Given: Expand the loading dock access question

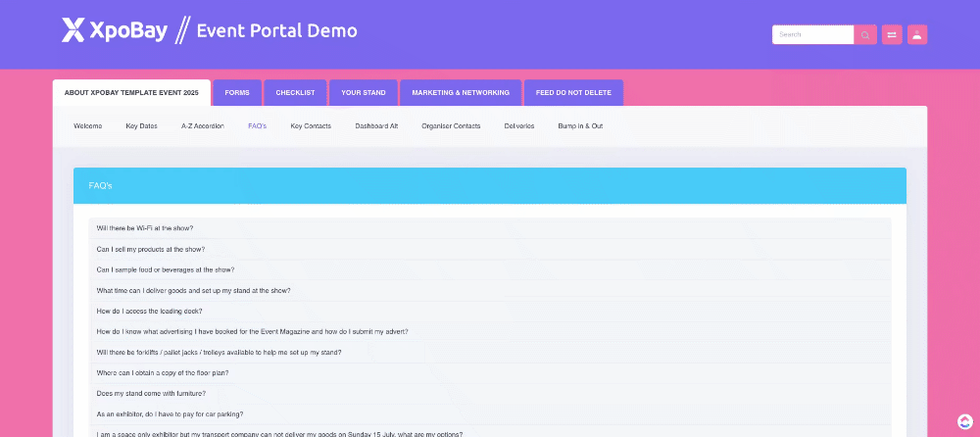Looking at the screenshot, I should click(x=149, y=311).
